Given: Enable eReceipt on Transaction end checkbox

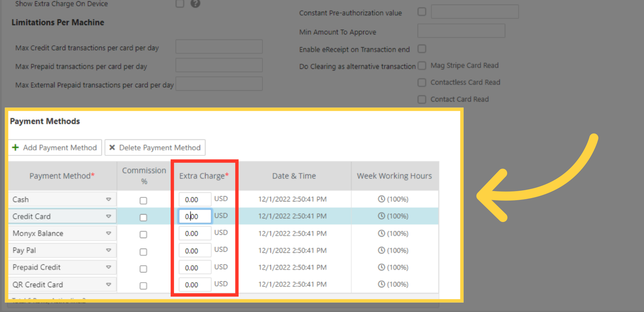Looking at the screenshot, I should [422, 49].
